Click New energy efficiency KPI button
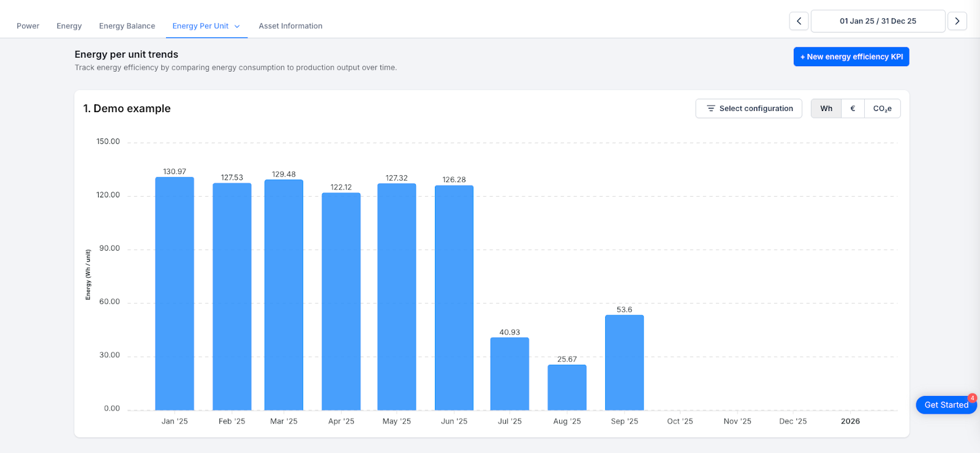The image size is (980, 453). click(851, 56)
